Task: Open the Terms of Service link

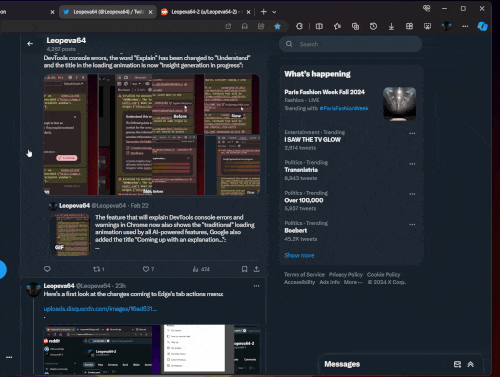Action: (x=304, y=275)
